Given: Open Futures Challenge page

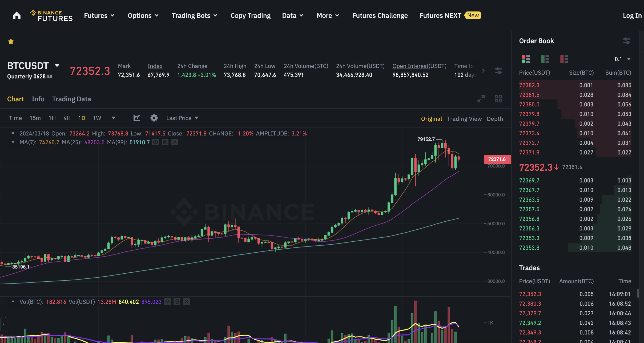Looking at the screenshot, I should [x=380, y=15].
